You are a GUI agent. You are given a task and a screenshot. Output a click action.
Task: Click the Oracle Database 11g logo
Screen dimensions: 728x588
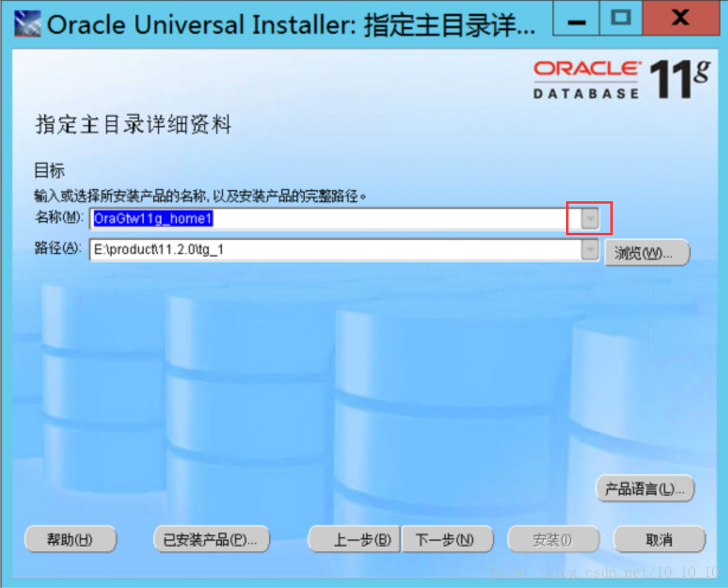pyautogui.click(x=621, y=80)
